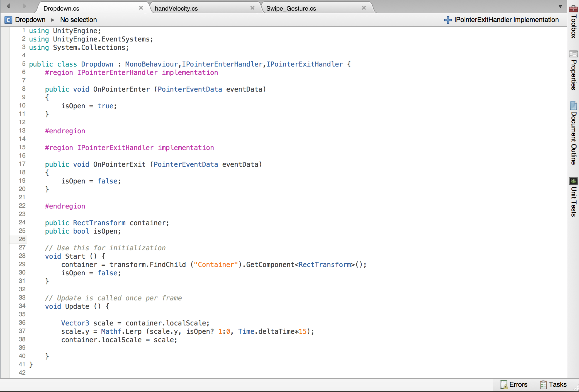Expand the Dropdown breadcrumb arrow
Screen dimensions: 579x392
53,20
